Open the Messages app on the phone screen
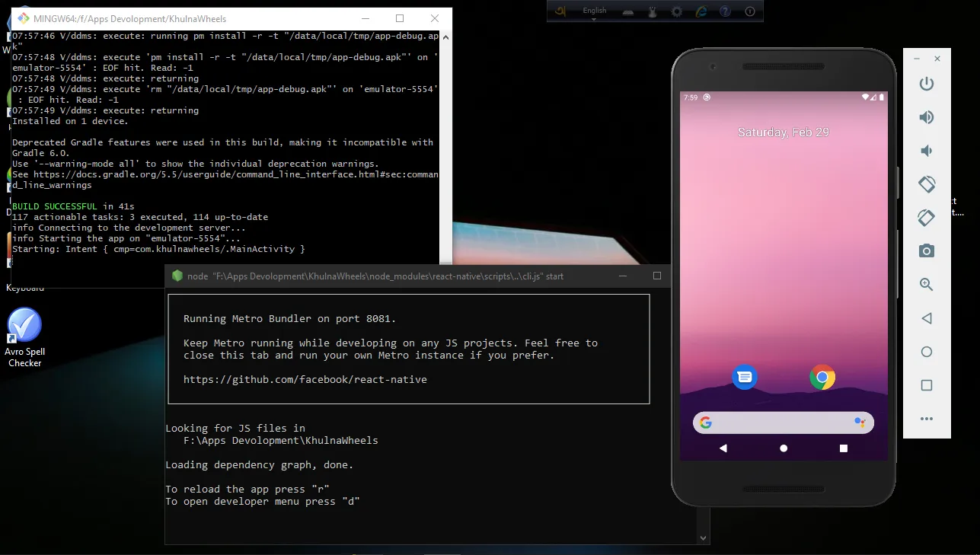Image resolution: width=980 pixels, height=555 pixels. click(745, 377)
